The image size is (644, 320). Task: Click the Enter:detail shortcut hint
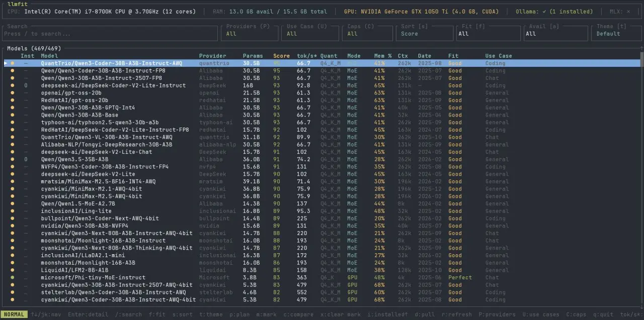click(88, 314)
